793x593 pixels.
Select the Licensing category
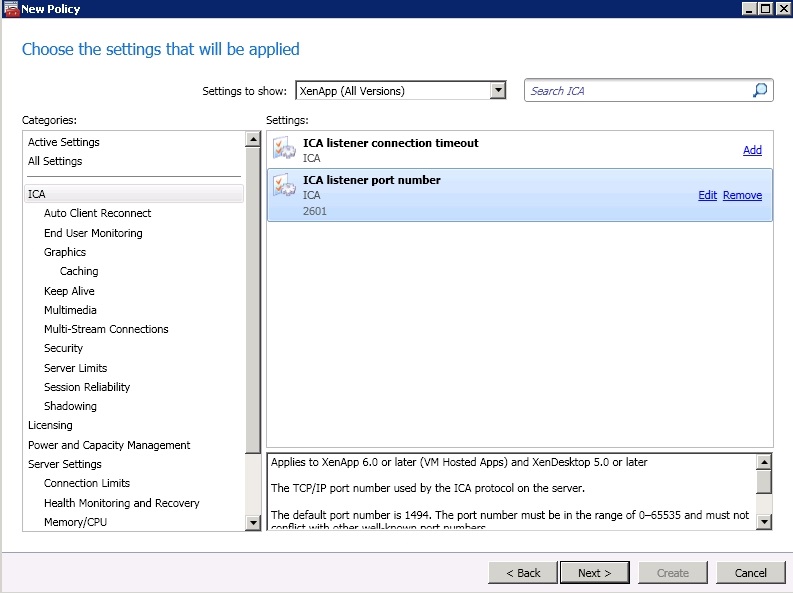tap(50, 426)
